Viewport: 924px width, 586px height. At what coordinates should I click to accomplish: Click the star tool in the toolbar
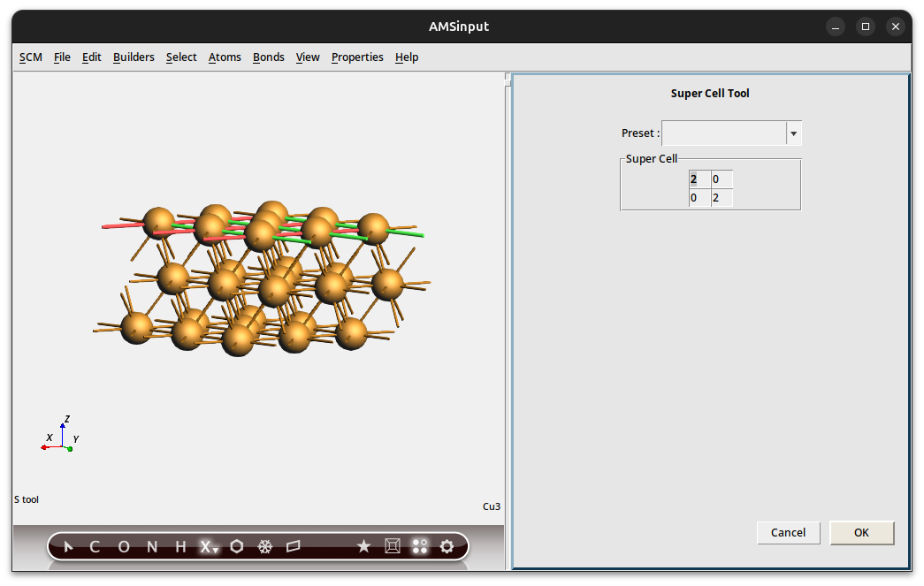363,546
